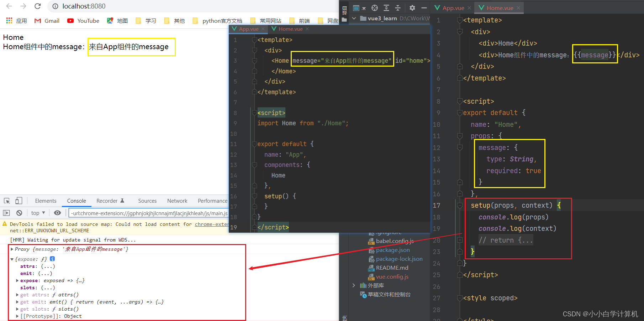Fold the template block at line 1

click(460, 20)
